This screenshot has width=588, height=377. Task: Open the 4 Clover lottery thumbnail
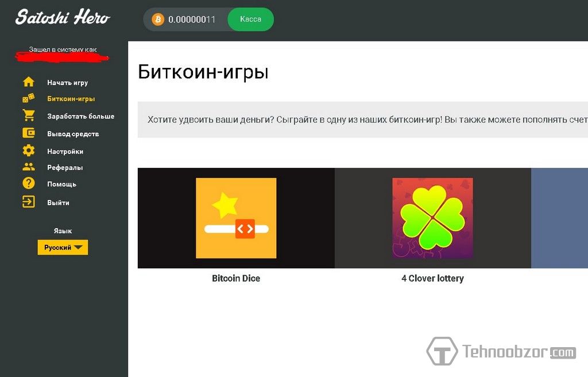tap(432, 218)
